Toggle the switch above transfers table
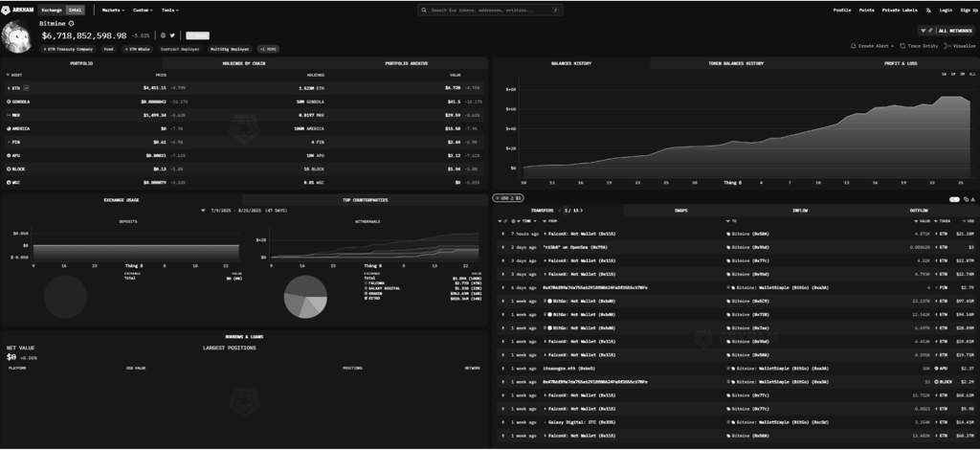Viewport: 980px width, 450px height. point(954,199)
